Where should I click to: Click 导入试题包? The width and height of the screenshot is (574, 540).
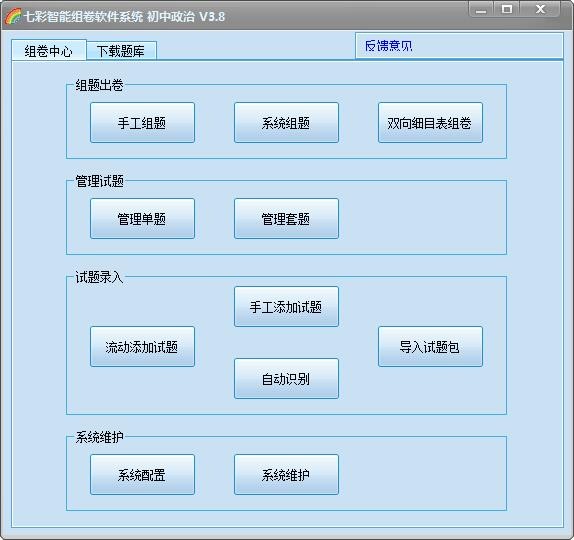pos(430,347)
